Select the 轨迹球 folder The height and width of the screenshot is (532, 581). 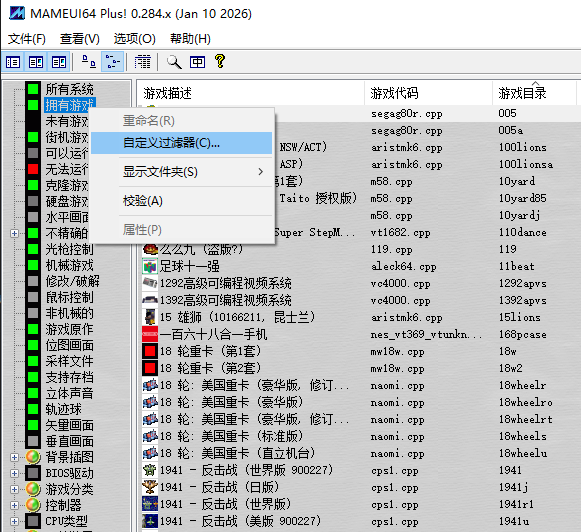pyautogui.click(x=64, y=409)
